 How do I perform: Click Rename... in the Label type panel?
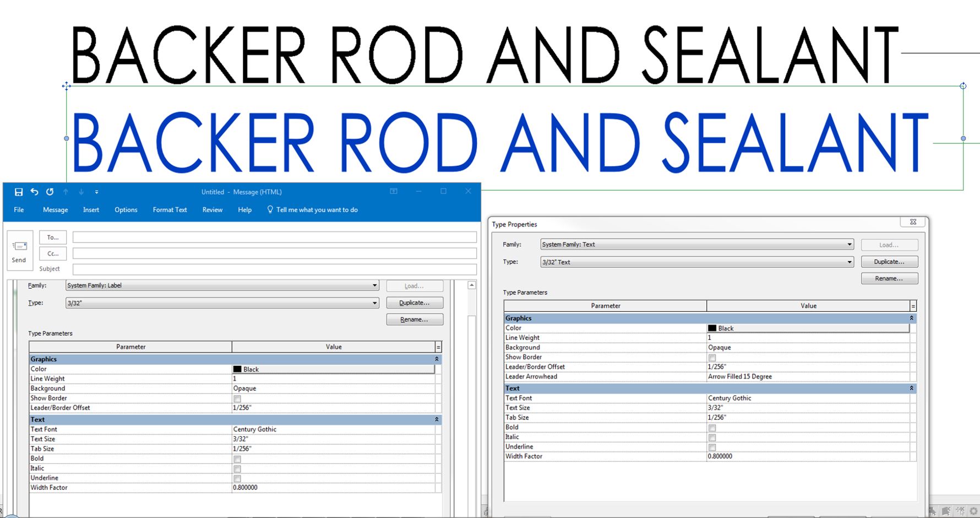click(415, 320)
